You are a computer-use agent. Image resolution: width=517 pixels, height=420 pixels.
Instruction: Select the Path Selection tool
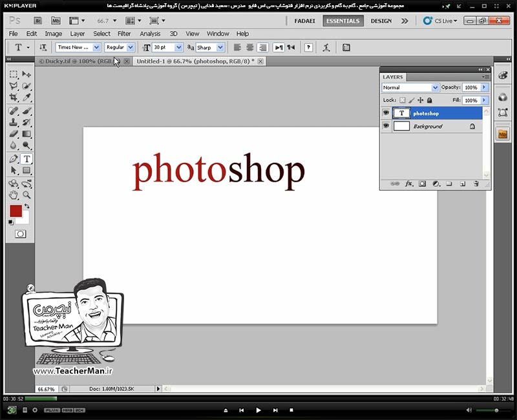click(14, 171)
